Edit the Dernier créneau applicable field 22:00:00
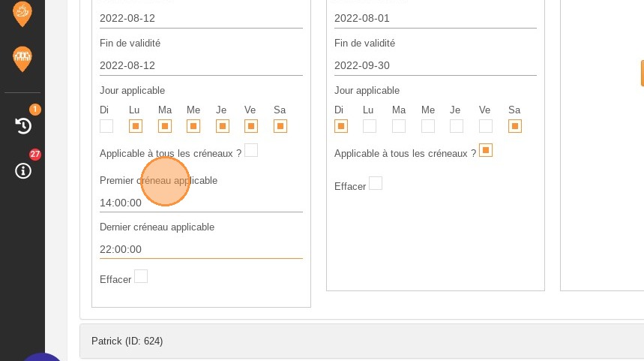The height and width of the screenshot is (361, 644). (201, 249)
